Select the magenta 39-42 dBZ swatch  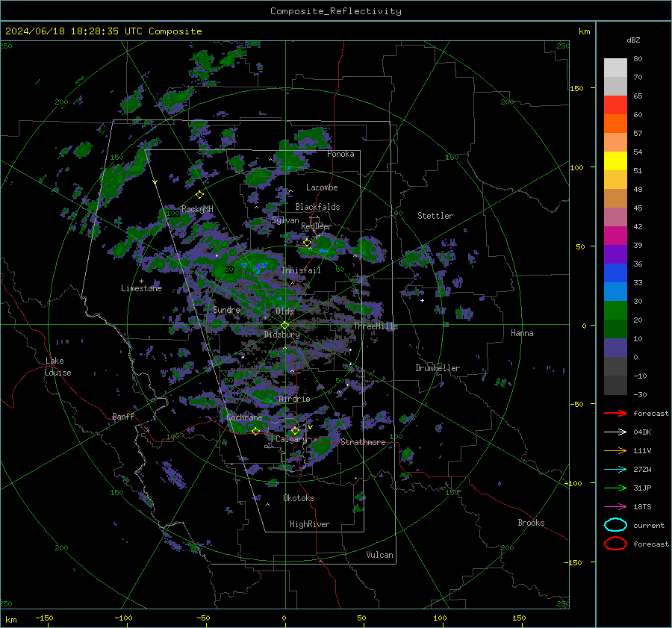coord(615,235)
